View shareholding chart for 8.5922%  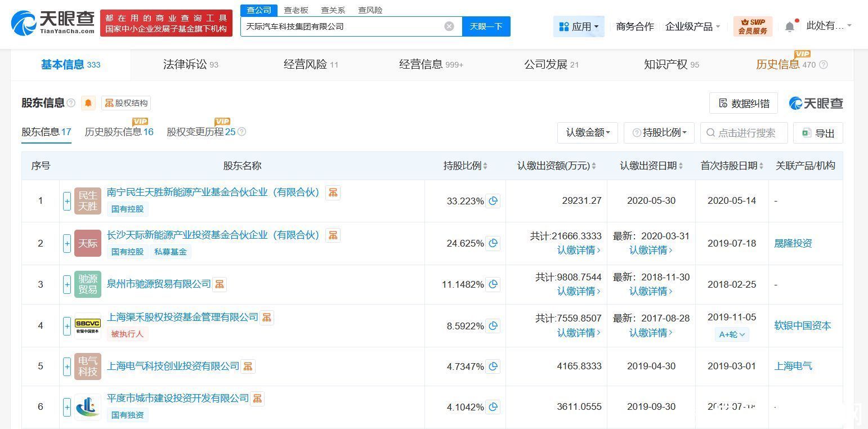(493, 325)
